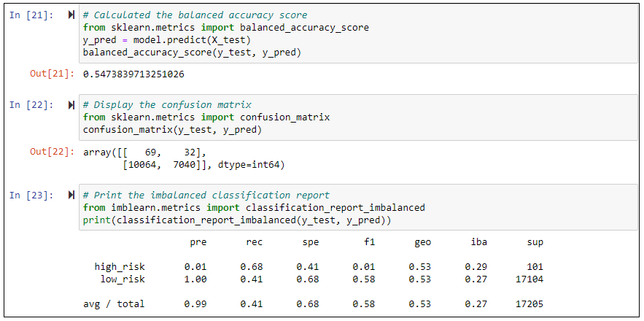Click the Out[21] output prompt
The image size is (644, 321).
tap(53, 74)
